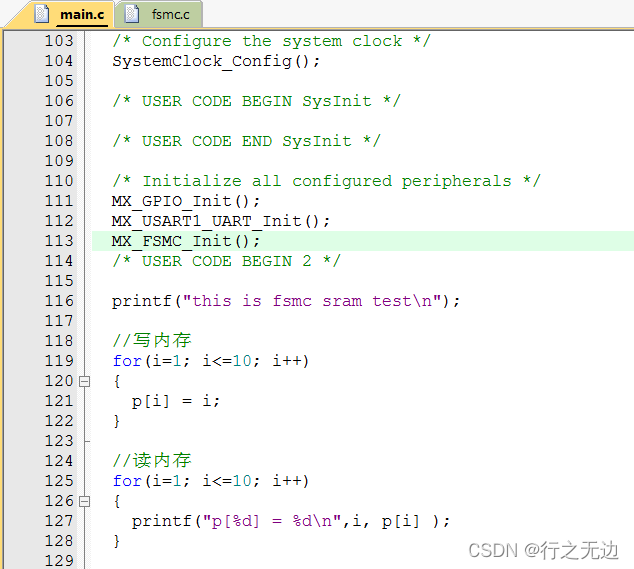Screen dimensions: 634x569
Task: Click the //读内存 comment
Action: pyautogui.click(x=152, y=461)
